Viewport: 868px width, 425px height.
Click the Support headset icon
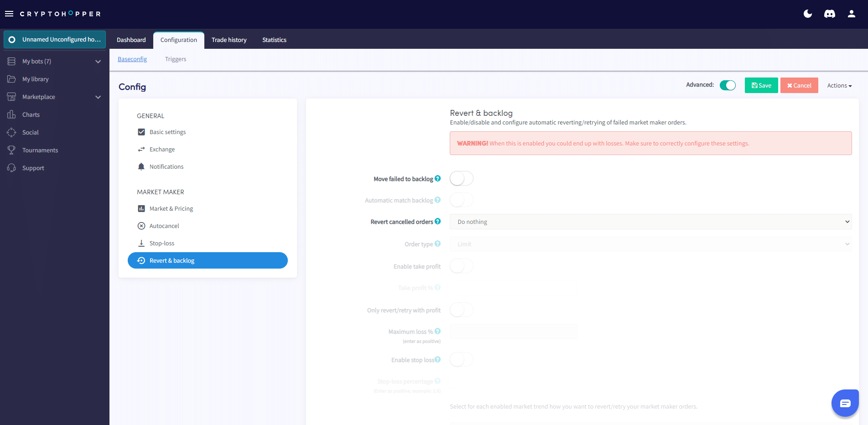[x=11, y=168]
